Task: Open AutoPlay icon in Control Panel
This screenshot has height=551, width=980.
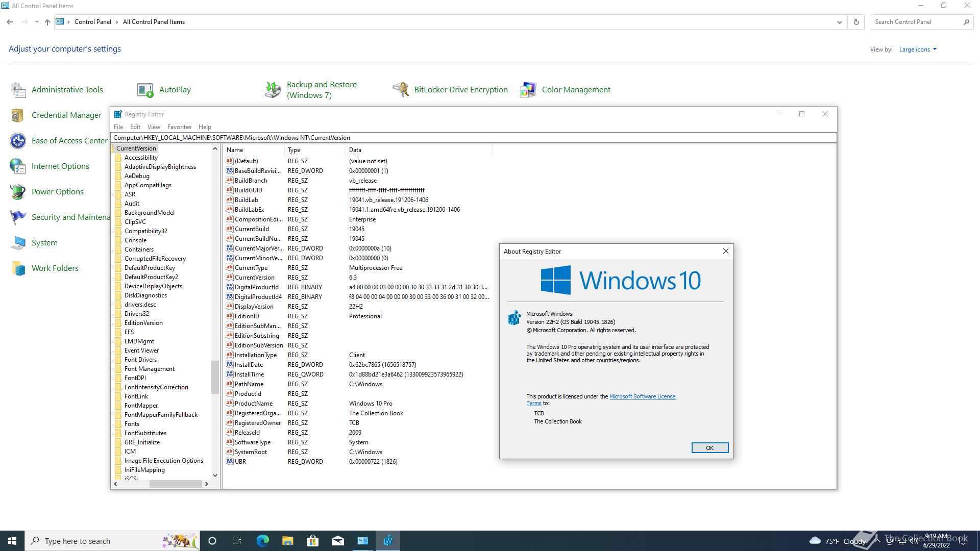Action: coord(145,90)
